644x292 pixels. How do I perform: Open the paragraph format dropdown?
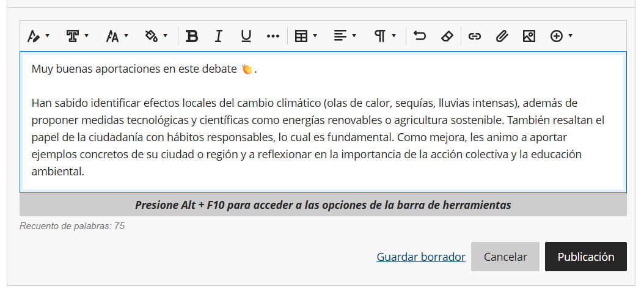point(385,37)
